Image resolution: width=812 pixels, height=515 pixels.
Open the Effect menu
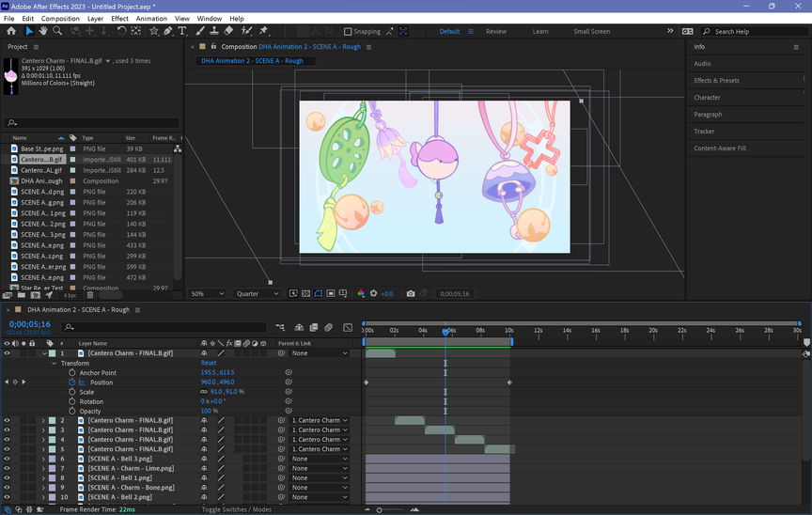pyautogui.click(x=119, y=18)
